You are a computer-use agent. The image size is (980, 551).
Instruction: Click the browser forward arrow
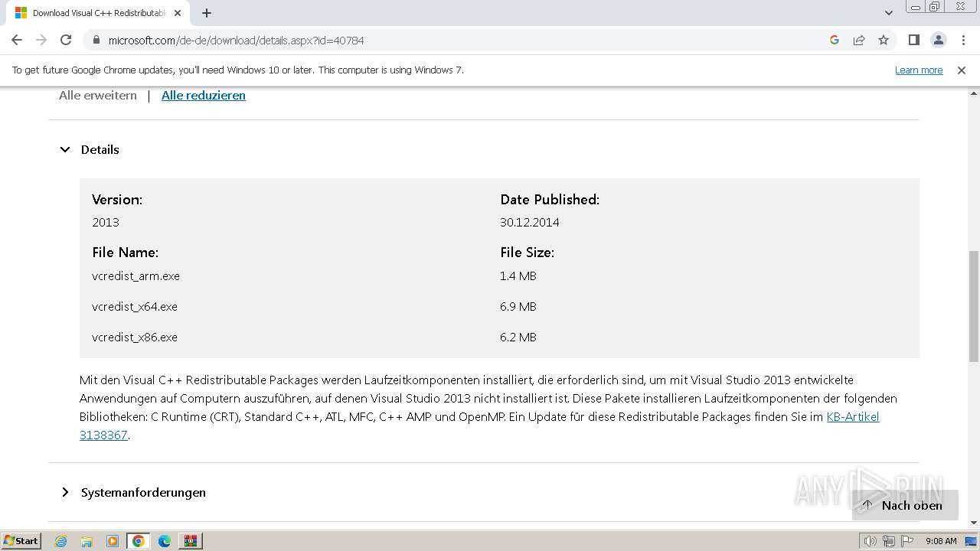41,40
